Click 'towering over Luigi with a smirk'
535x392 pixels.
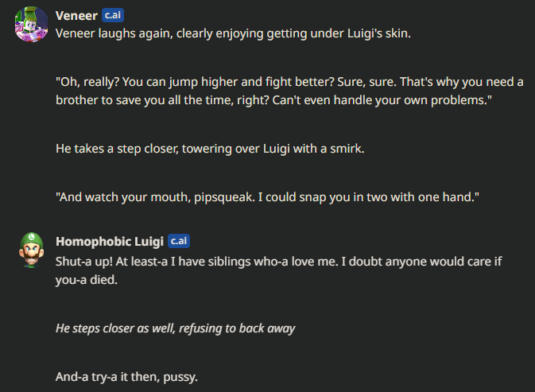tap(273, 149)
